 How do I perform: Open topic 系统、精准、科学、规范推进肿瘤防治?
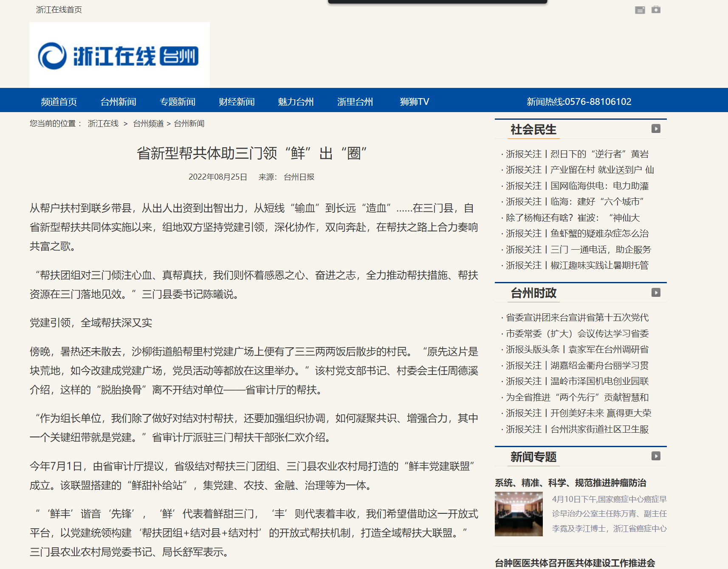pos(570,483)
